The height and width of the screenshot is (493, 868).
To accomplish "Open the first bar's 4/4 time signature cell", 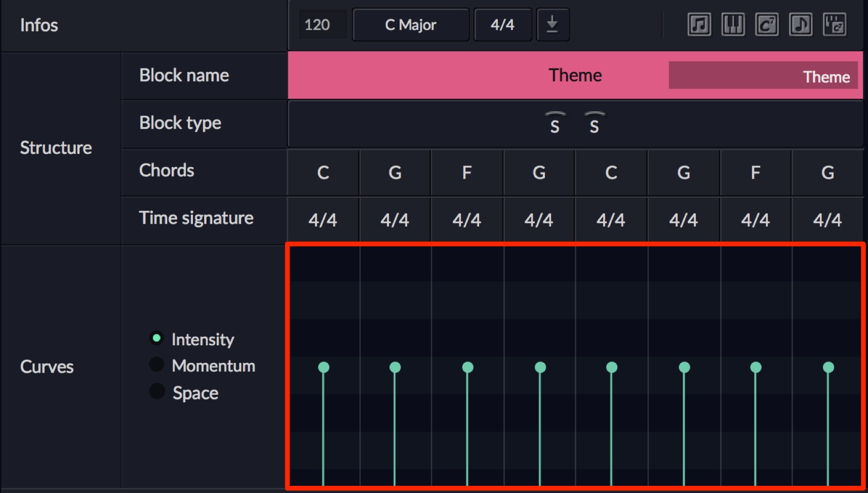I will point(323,220).
